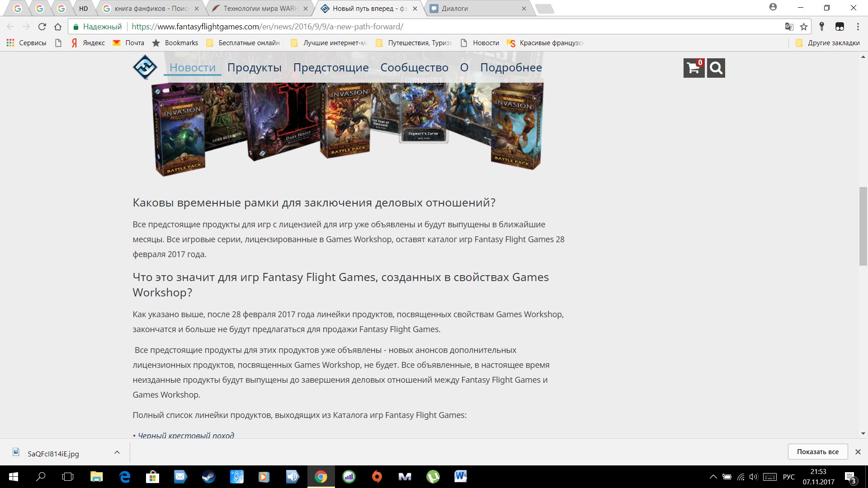Open Microsoft Store from the taskbar
Screen dimensions: 868x488
point(152,477)
